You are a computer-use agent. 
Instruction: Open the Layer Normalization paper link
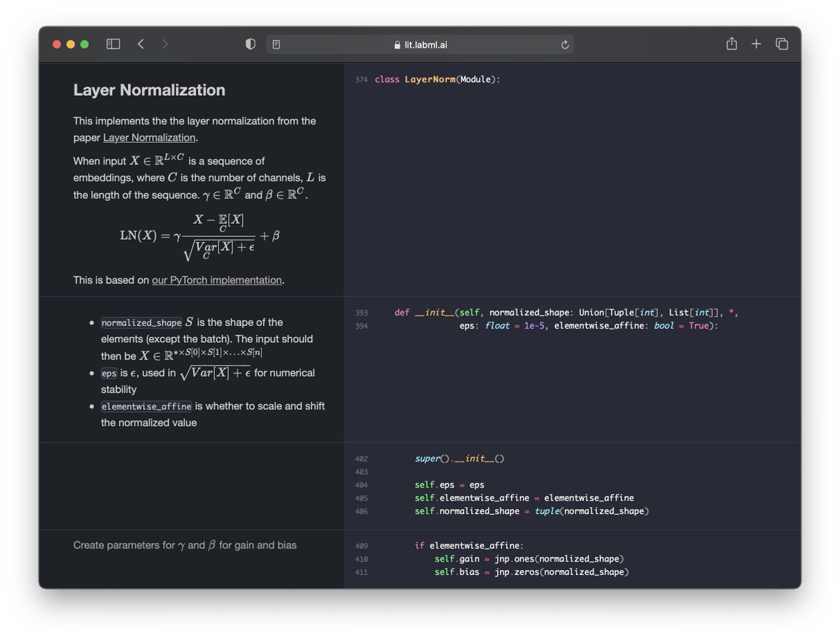pyautogui.click(x=149, y=138)
